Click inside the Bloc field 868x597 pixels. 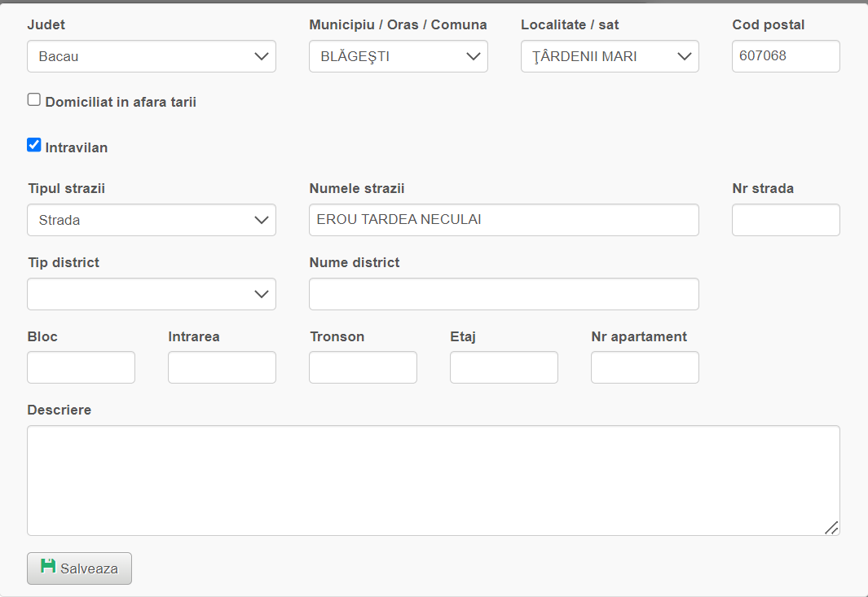[x=81, y=367]
